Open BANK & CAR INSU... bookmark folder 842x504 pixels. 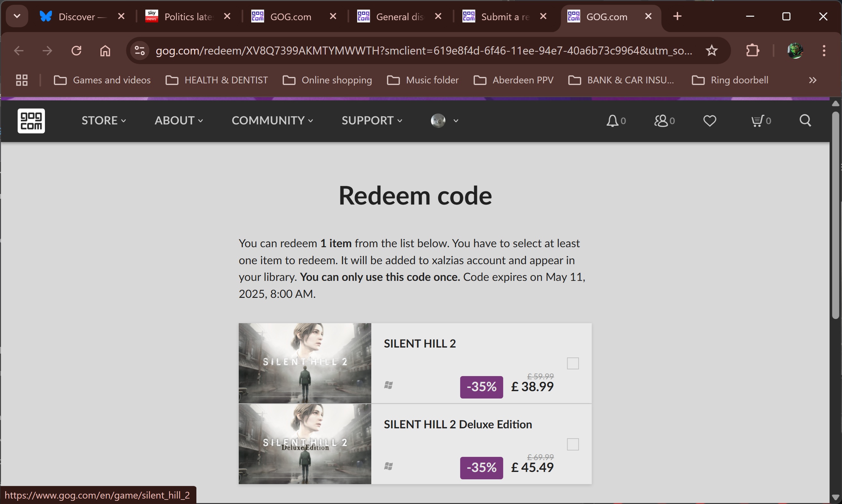pyautogui.click(x=621, y=80)
